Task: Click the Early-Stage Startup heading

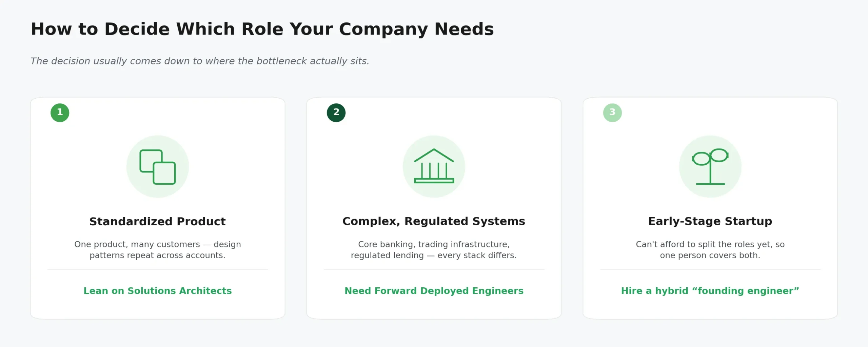Action: (x=710, y=221)
